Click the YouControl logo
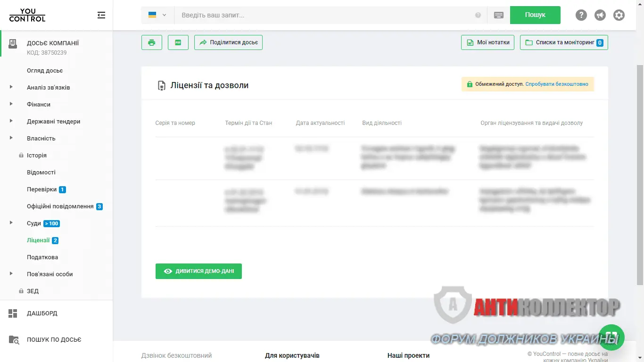Viewport: 644px width, 362px height. (27, 15)
